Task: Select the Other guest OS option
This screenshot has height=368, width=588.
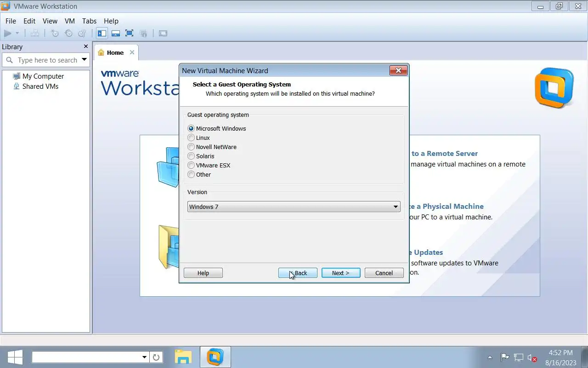Action: pyautogui.click(x=199, y=174)
